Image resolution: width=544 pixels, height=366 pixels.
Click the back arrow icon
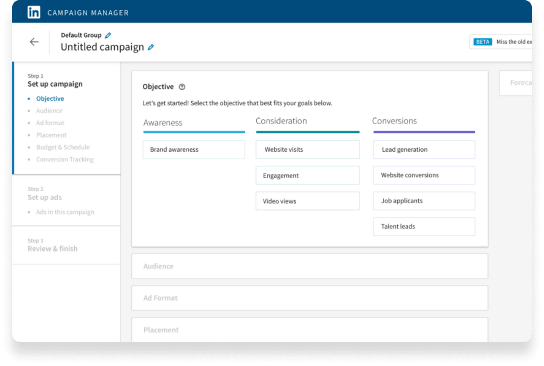pyautogui.click(x=34, y=42)
